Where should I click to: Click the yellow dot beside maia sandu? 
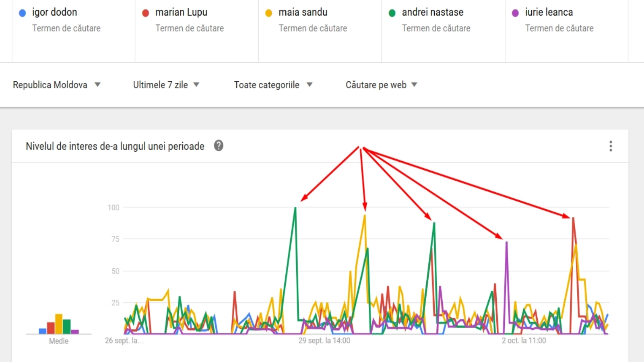pyautogui.click(x=269, y=13)
